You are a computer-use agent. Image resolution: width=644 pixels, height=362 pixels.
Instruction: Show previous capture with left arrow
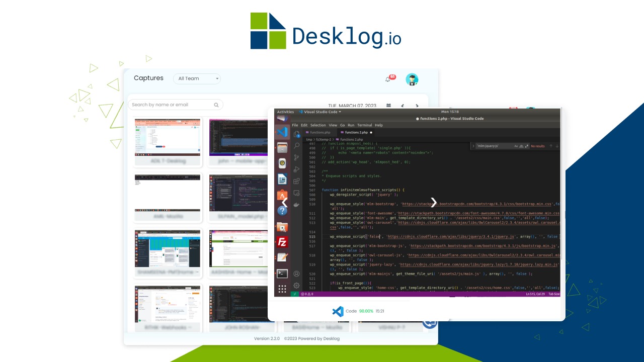click(284, 202)
